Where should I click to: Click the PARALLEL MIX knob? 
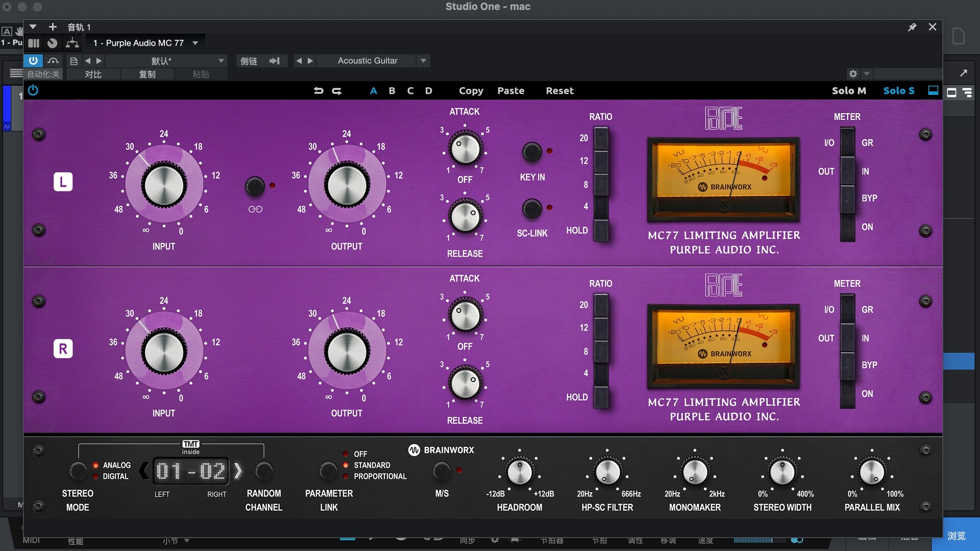pos(872,472)
